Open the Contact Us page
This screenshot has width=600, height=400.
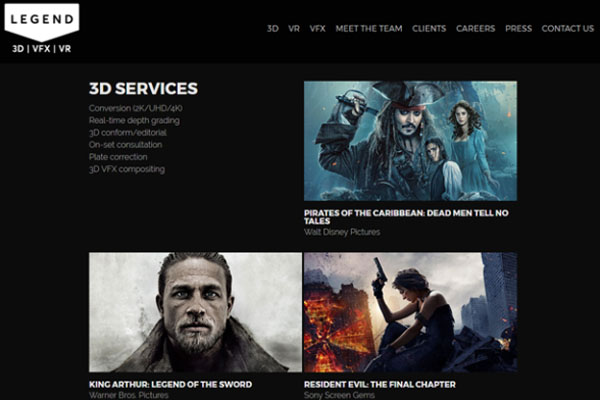[x=567, y=29]
